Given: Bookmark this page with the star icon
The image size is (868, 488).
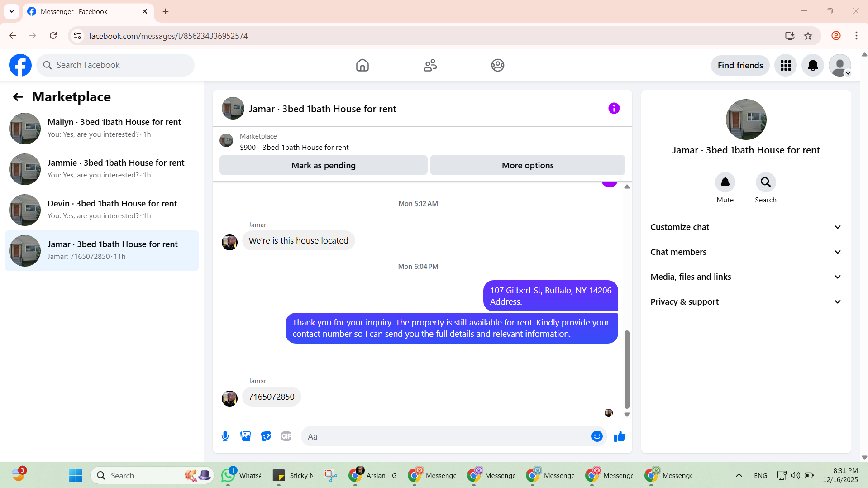Looking at the screenshot, I should click(x=808, y=36).
